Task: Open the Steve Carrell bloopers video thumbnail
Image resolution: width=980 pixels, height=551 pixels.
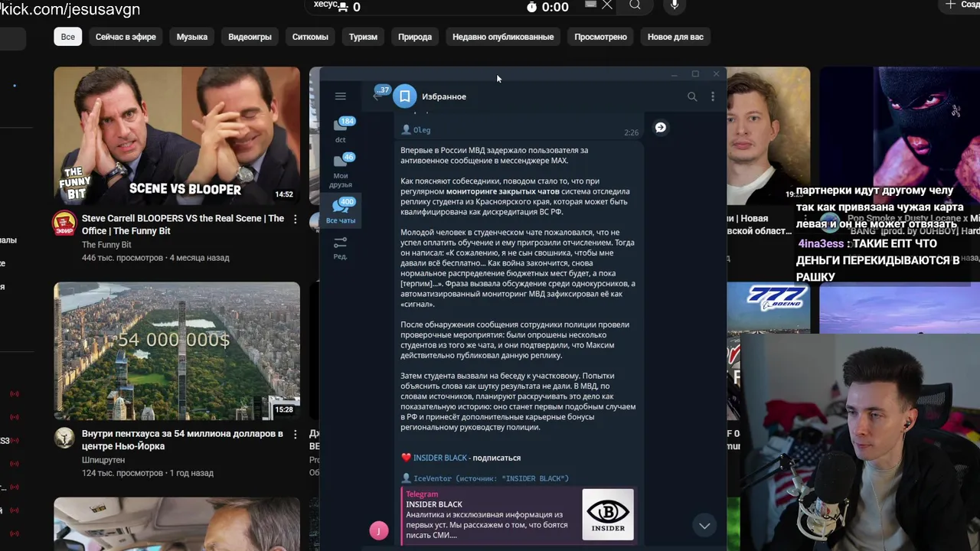Action: coord(177,135)
